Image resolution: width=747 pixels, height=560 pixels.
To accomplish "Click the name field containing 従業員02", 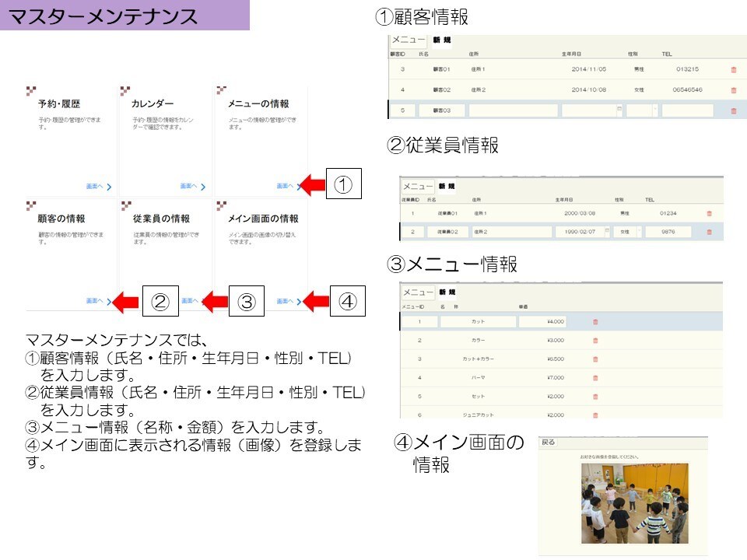I will click(447, 232).
